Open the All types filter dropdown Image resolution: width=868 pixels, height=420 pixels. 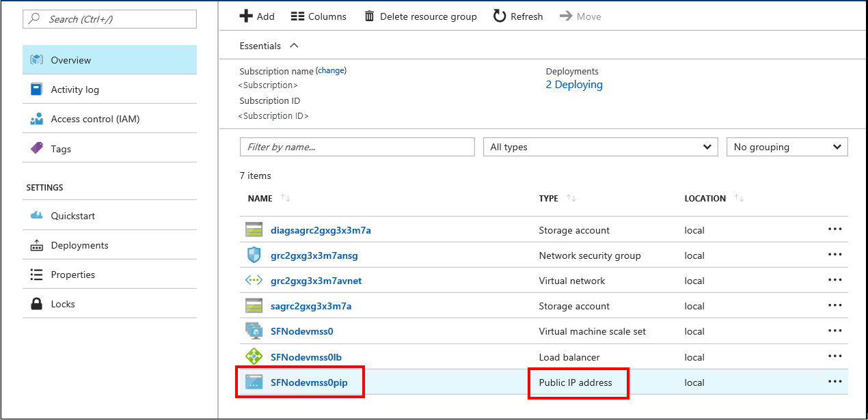pyautogui.click(x=601, y=147)
